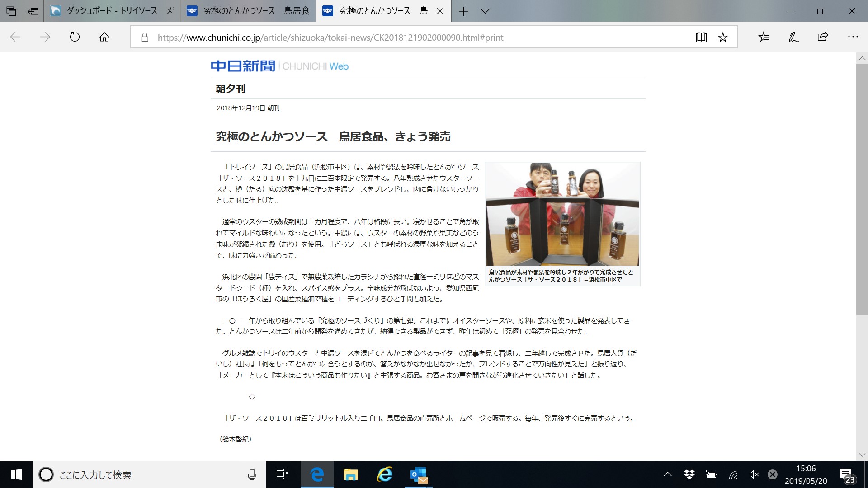Click the ここに入力して検索 search box
Screen dimensions: 868x488
pyautogui.click(x=149, y=475)
